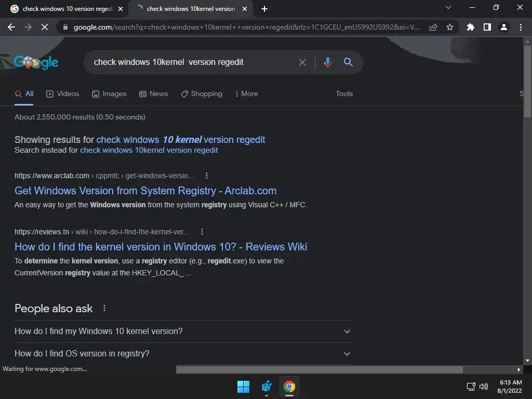Viewport: 532px width, 399px height.
Task: Start voice search with the microphone
Action: 327,62
